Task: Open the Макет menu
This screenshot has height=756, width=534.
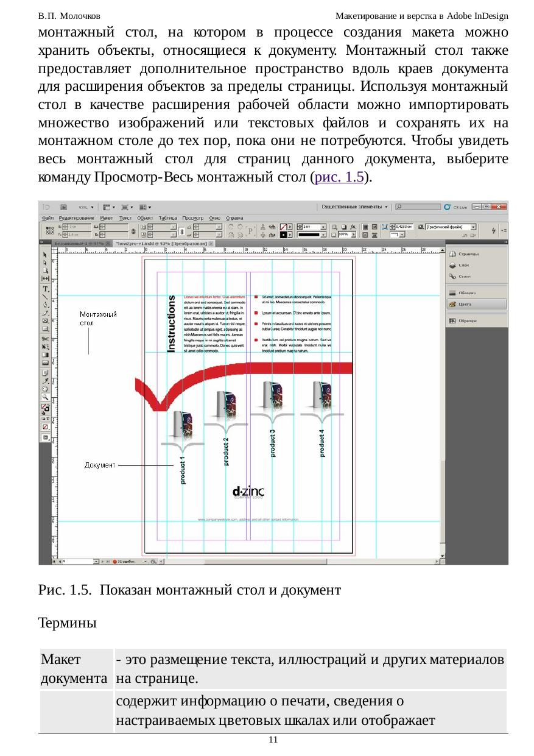Action: [x=107, y=217]
